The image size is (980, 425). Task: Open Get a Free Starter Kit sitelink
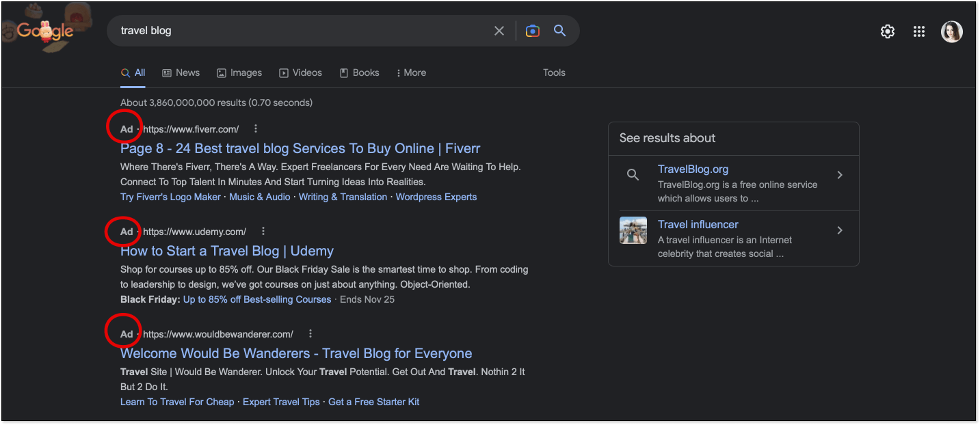click(374, 402)
